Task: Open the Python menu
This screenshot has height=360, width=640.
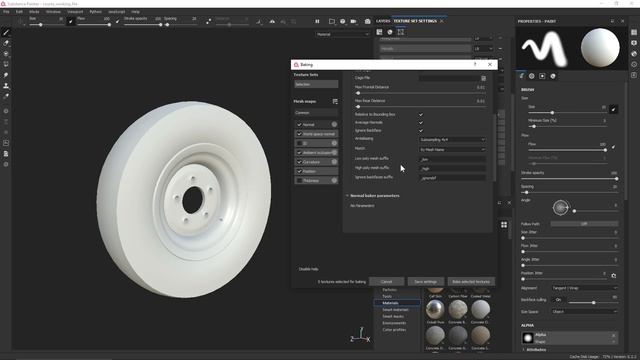Action: point(96,12)
